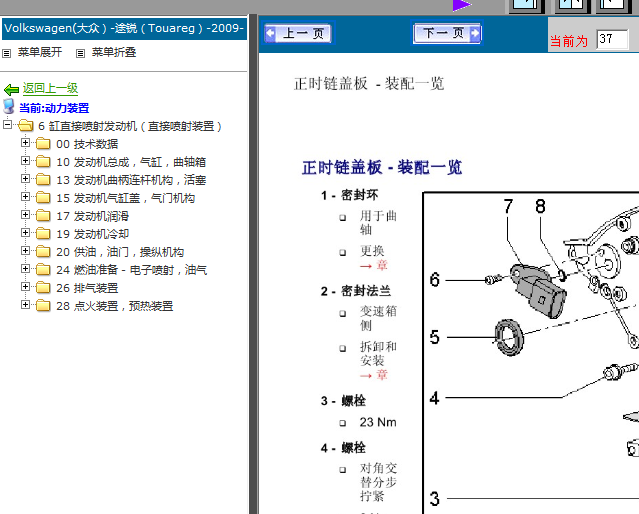The height and width of the screenshot is (514, 639).
Task: Click the 当前为 label
Action: (569, 41)
